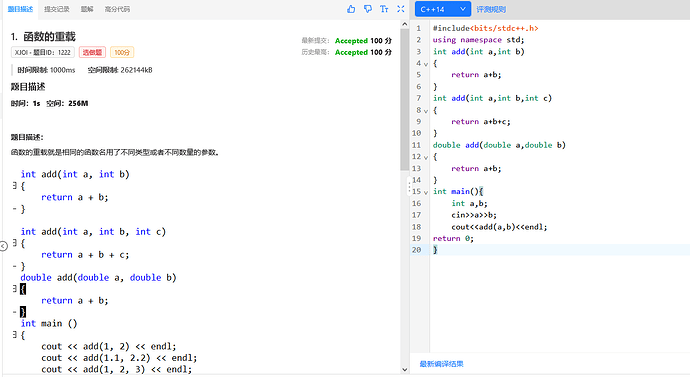Click 'cout<<add(a,b)<<endl;' on line 18
The width and height of the screenshot is (690, 377).
499,227
